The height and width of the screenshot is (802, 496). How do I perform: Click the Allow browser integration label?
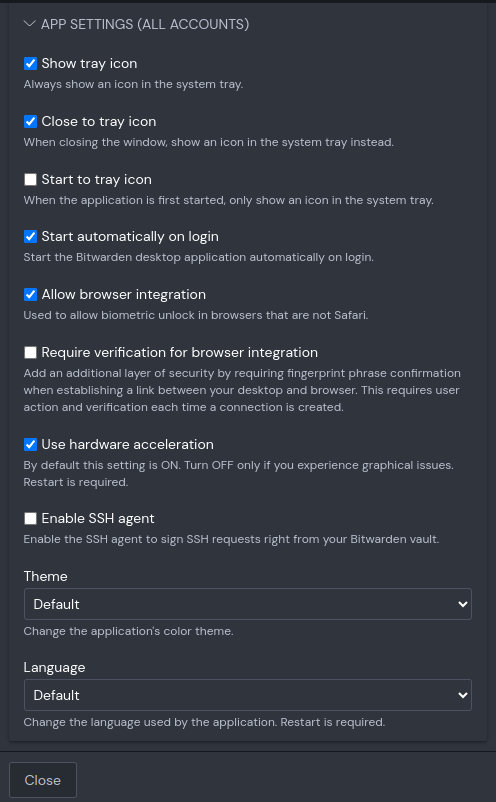point(123,295)
